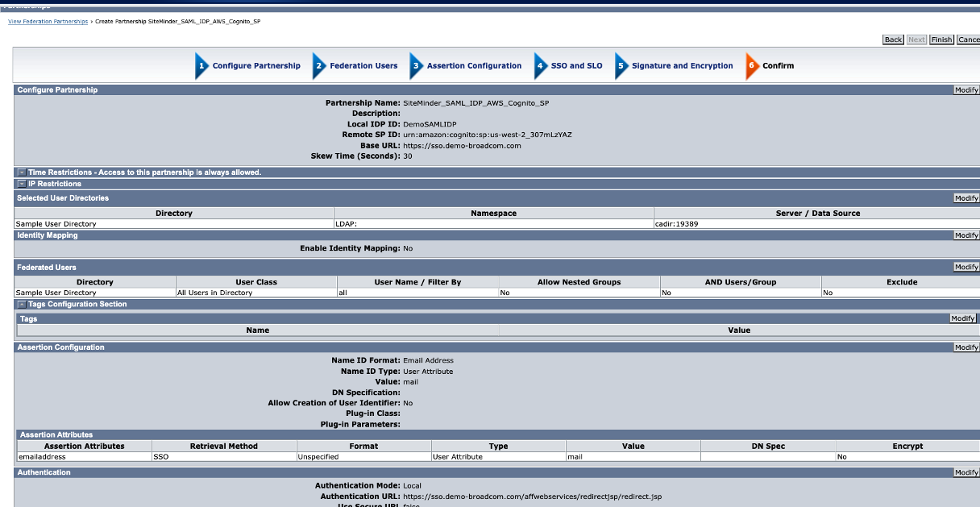Click the Encrypt column header
Screen dimensions: 980x507
[x=907, y=446]
